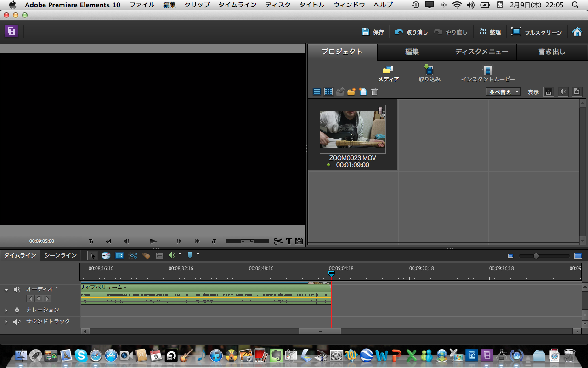The width and height of the screenshot is (588, 368).
Task: Open the クリップ menu
Action: [197, 5]
